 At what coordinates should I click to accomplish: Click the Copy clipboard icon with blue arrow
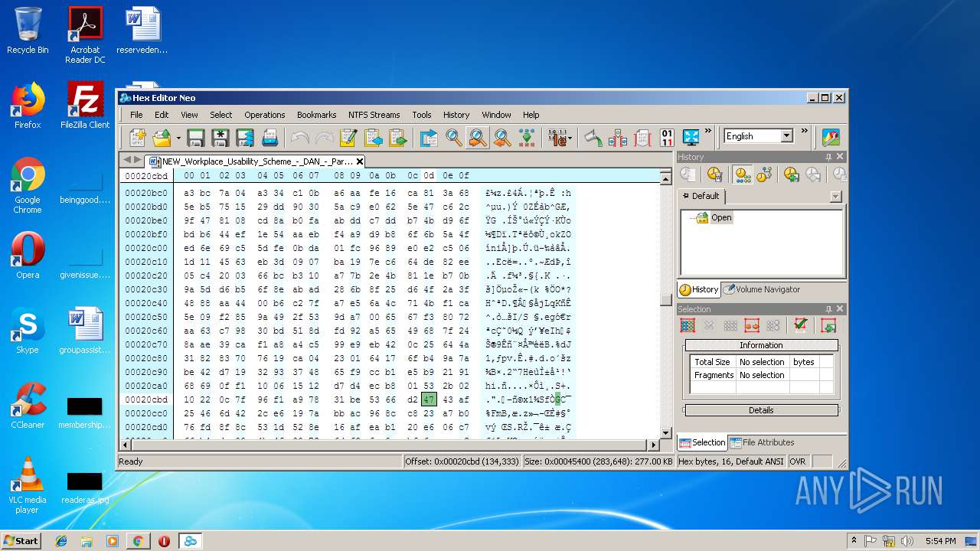point(373,138)
